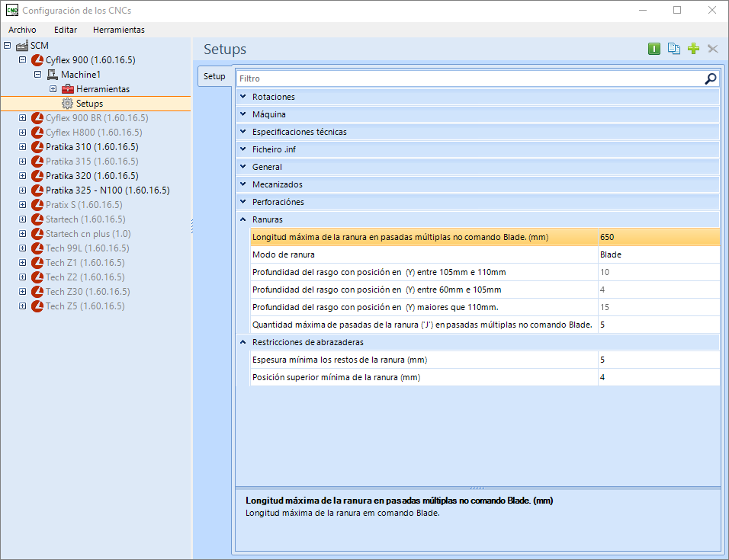This screenshot has width=729, height=560.
Task: Expand the Rotaciones section
Action: pyautogui.click(x=242, y=97)
